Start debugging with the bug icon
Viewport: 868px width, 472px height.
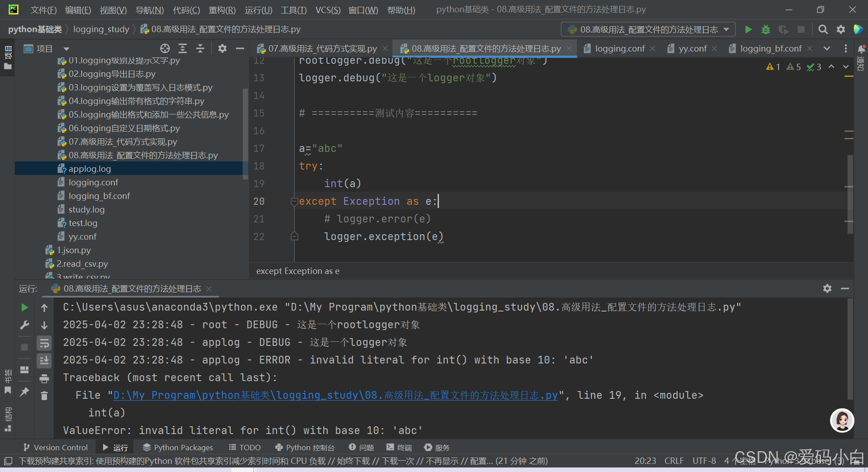tap(766, 29)
